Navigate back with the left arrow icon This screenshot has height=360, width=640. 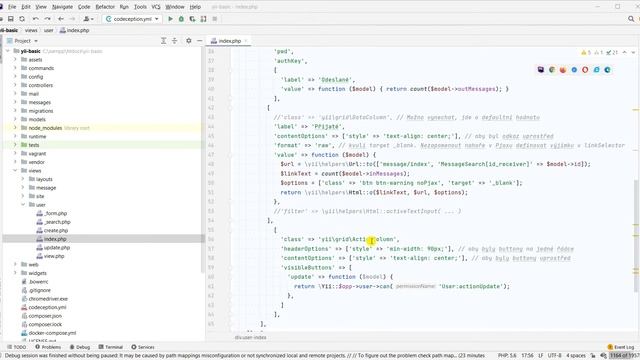click(61, 19)
